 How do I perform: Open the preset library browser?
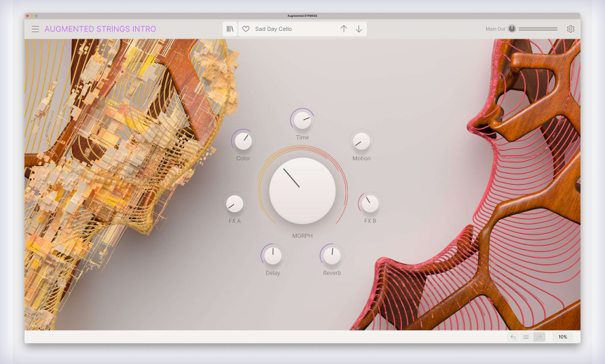(x=230, y=29)
